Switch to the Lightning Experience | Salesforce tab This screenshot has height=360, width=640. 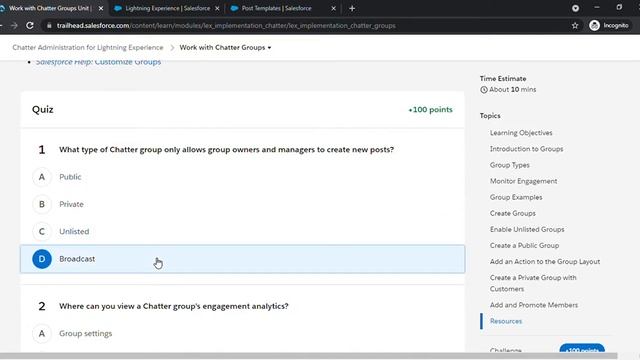(167, 8)
